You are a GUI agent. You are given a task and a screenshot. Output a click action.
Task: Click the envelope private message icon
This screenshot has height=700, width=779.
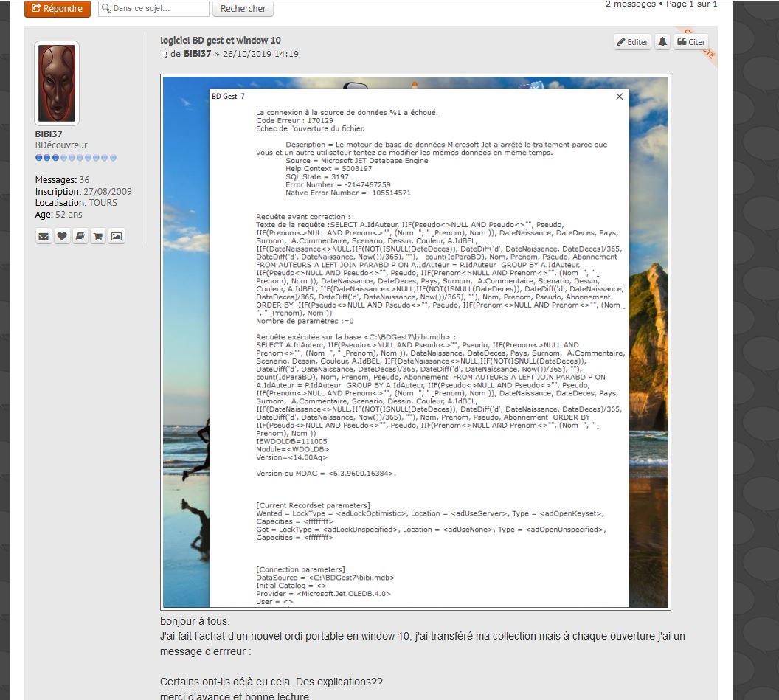point(44,237)
